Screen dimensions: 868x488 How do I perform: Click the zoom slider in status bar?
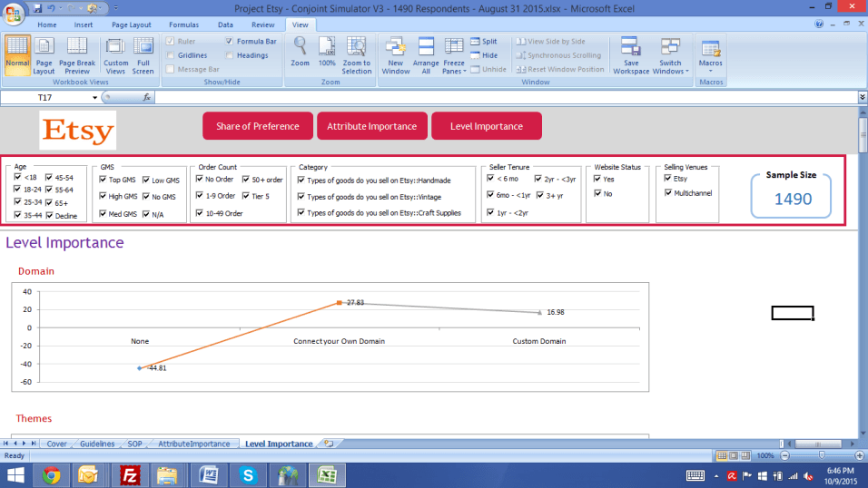pyautogui.click(x=821, y=455)
